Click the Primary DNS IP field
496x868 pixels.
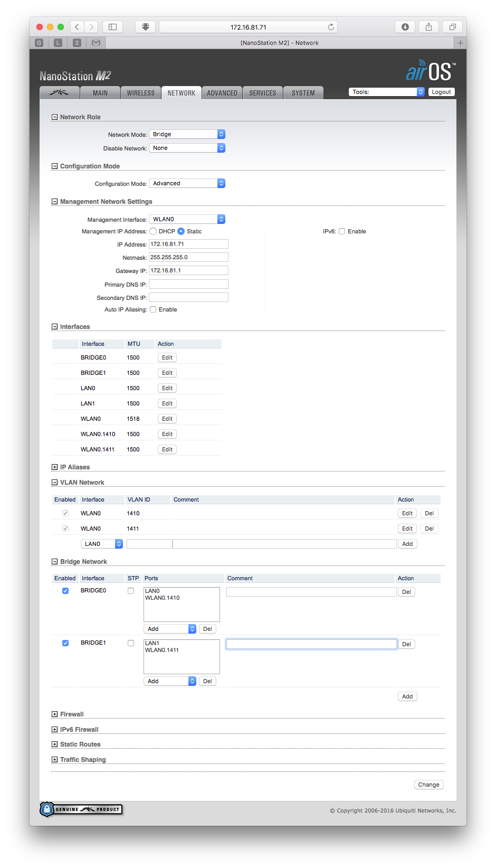click(x=188, y=284)
